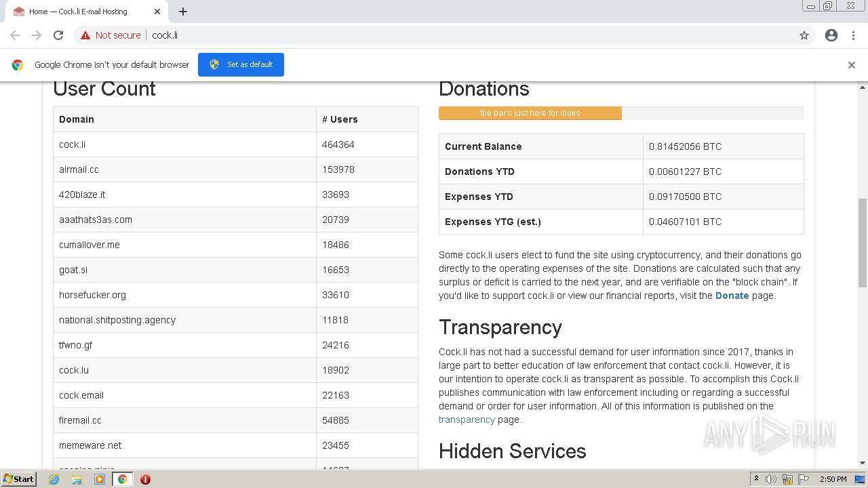Select the cock.li domain row

(x=235, y=144)
